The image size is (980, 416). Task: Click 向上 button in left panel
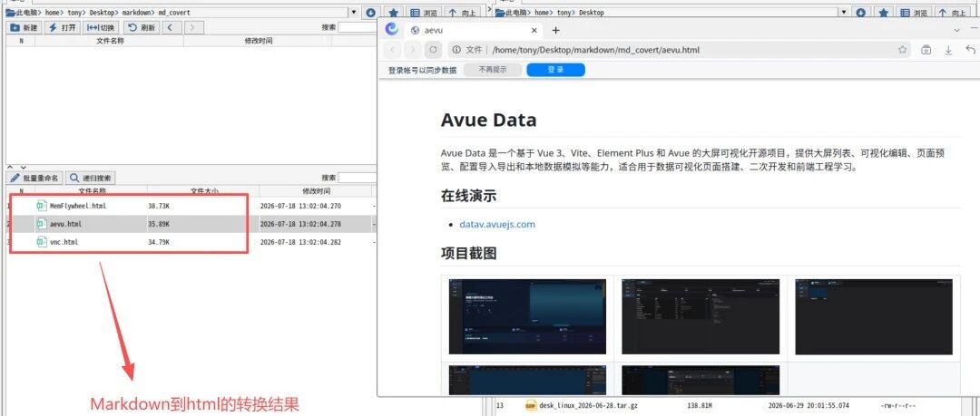(x=462, y=13)
